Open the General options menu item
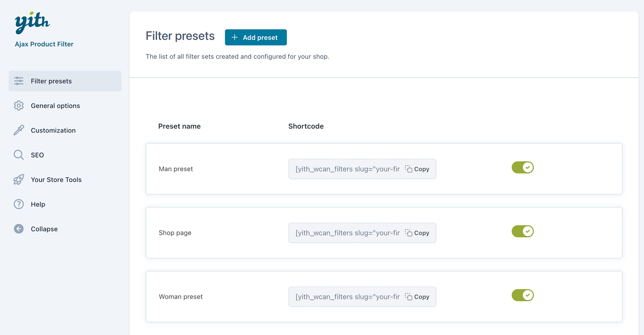This screenshot has height=335, width=644. coord(55,106)
